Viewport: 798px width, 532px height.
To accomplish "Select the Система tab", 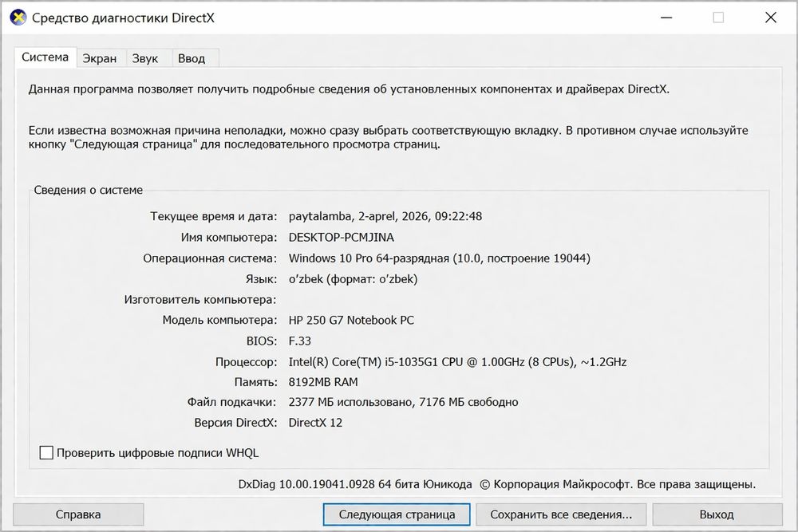I will coord(45,57).
